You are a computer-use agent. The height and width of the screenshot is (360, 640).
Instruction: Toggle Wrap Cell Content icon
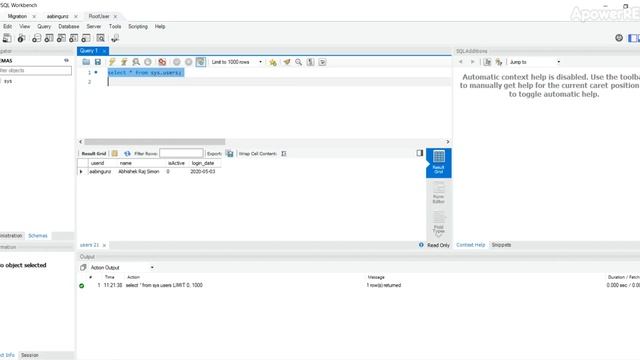[x=284, y=153]
